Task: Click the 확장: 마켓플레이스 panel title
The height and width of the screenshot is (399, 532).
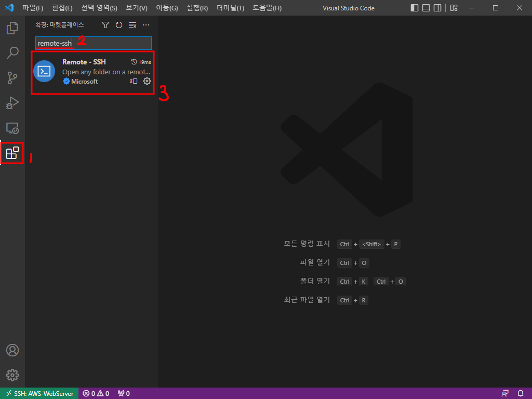Action: 59,25
